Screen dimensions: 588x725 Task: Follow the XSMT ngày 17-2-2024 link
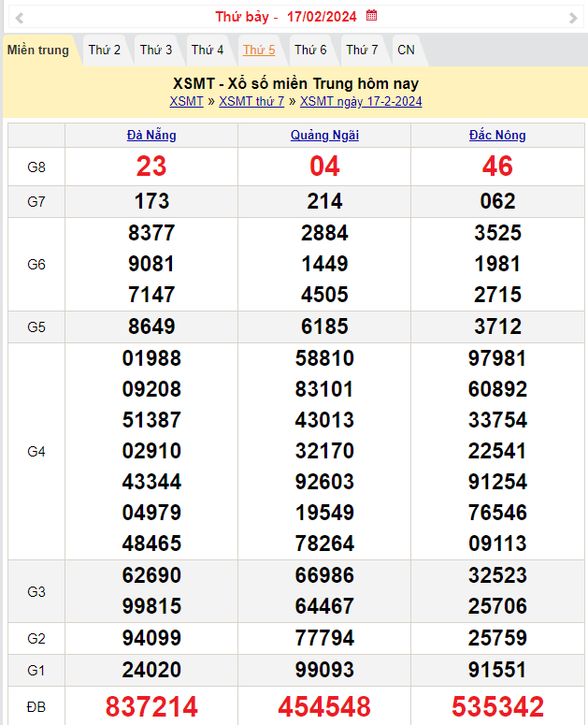361,102
